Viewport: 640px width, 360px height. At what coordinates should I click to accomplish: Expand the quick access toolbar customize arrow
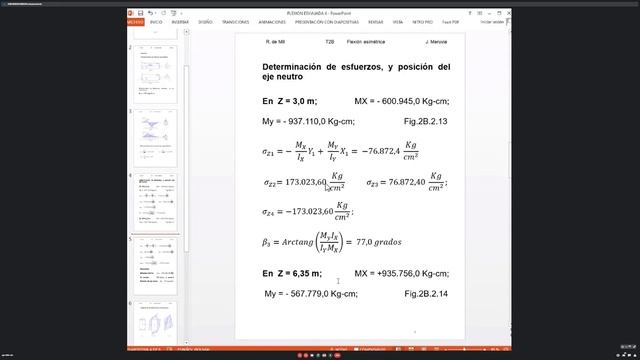(x=181, y=13)
